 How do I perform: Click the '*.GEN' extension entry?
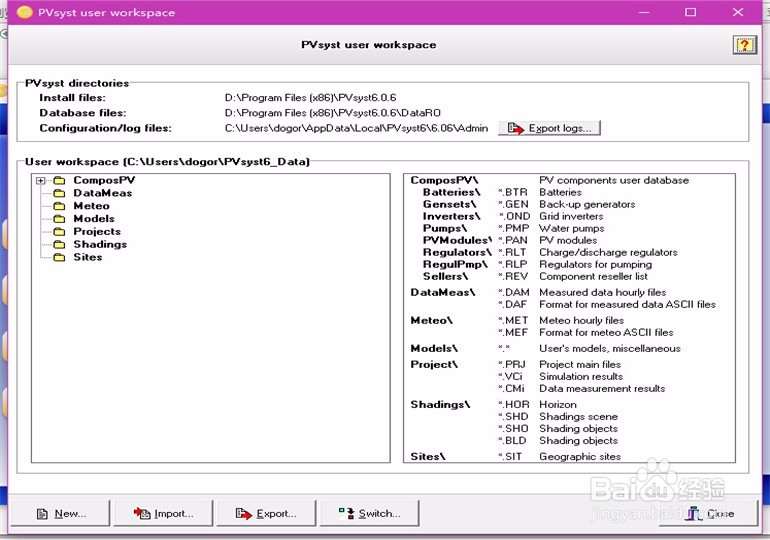pyautogui.click(x=514, y=204)
